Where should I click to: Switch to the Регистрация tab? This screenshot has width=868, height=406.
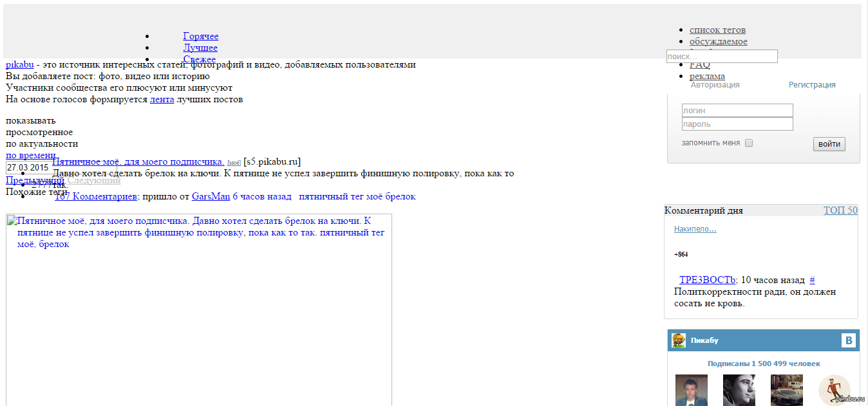(812, 85)
